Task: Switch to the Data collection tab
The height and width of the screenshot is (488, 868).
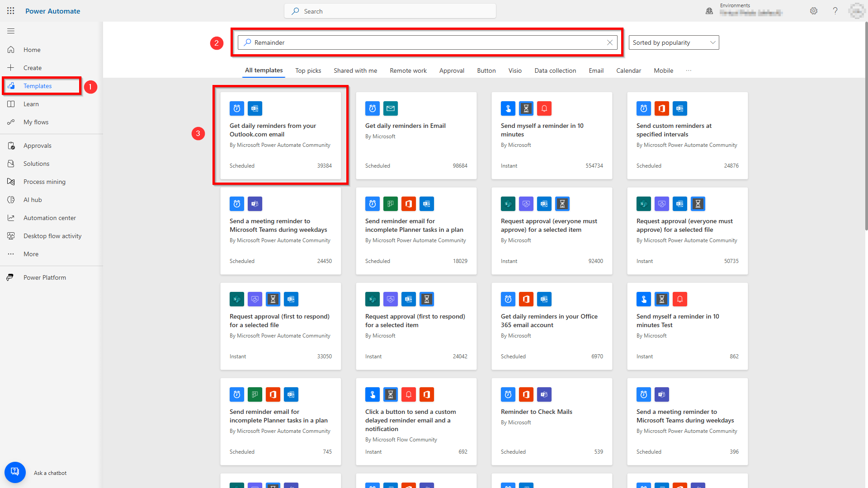Action: (555, 70)
